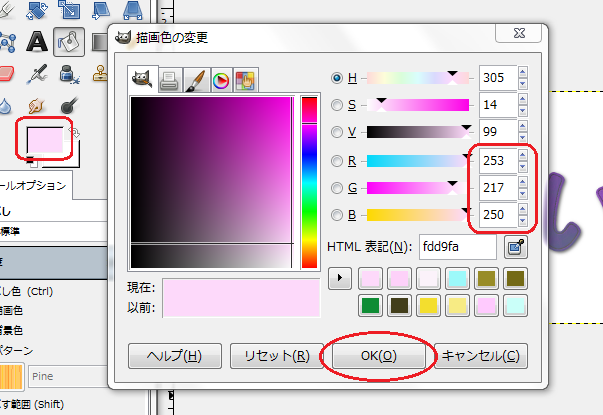The height and width of the screenshot is (415, 603).
Task: Select the Smudge tool
Action: click(x=36, y=105)
